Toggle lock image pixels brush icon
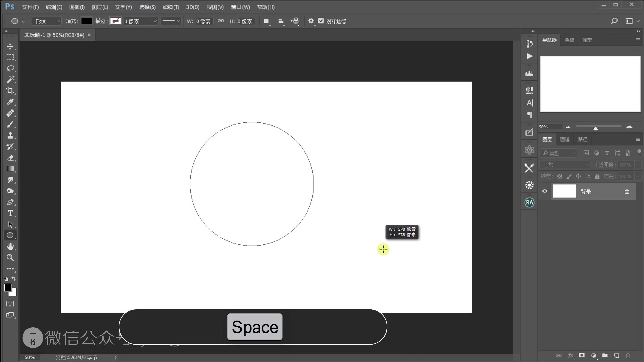The width and height of the screenshot is (644, 362). 569,176
